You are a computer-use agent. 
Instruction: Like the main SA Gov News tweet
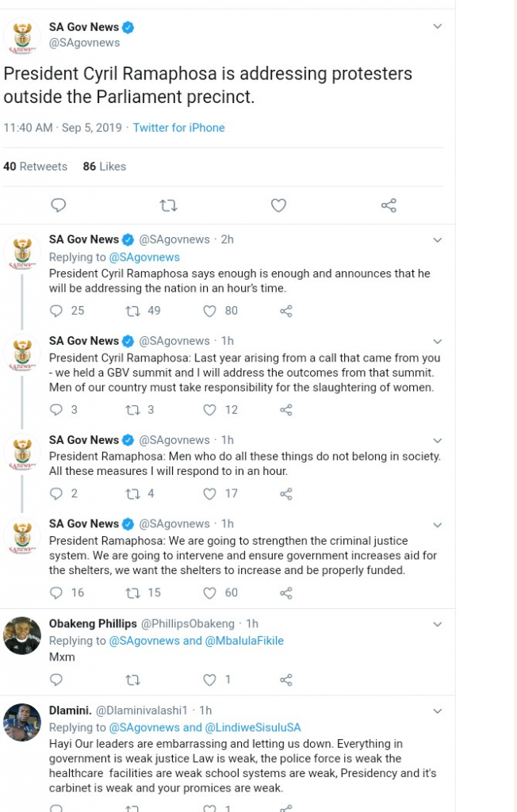pos(278,205)
